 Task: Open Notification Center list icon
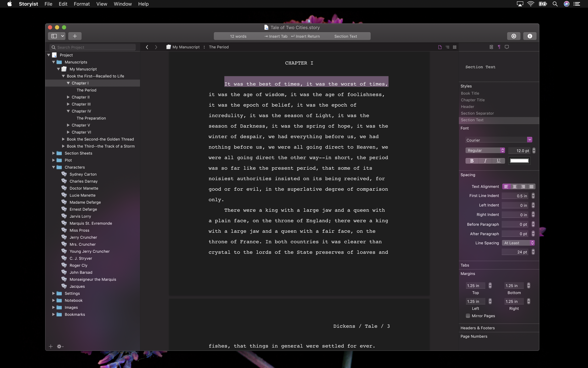pyautogui.click(x=577, y=4)
